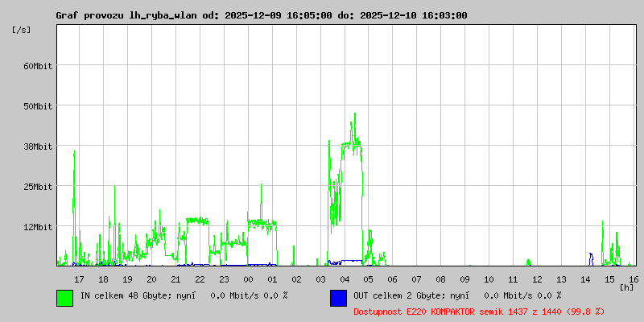Click the 60Mbit y-axis label
This screenshot has height=322, width=644.
[x=38, y=66]
